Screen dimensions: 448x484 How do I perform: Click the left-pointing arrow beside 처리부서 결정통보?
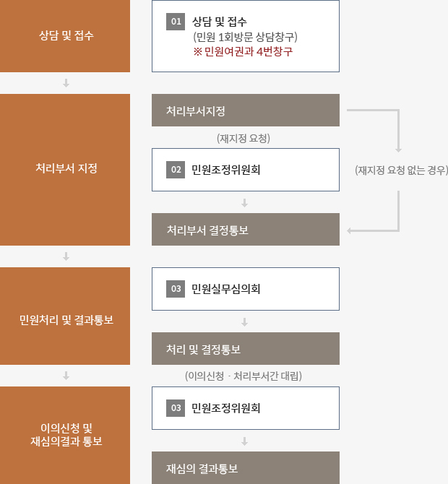tap(350, 231)
